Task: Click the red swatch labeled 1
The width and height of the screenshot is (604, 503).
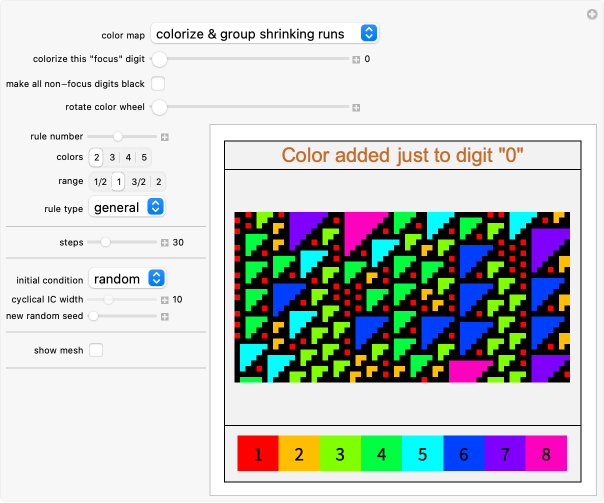Action: (258, 453)
